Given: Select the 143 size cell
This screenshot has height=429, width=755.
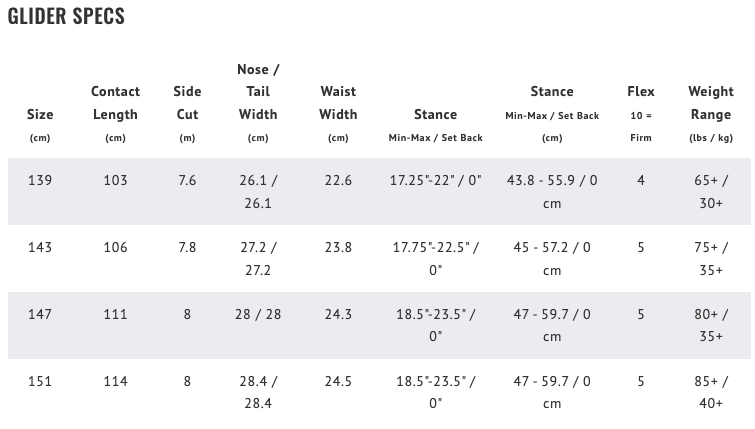Looking at the screenshot, I should tap(40, 248).
